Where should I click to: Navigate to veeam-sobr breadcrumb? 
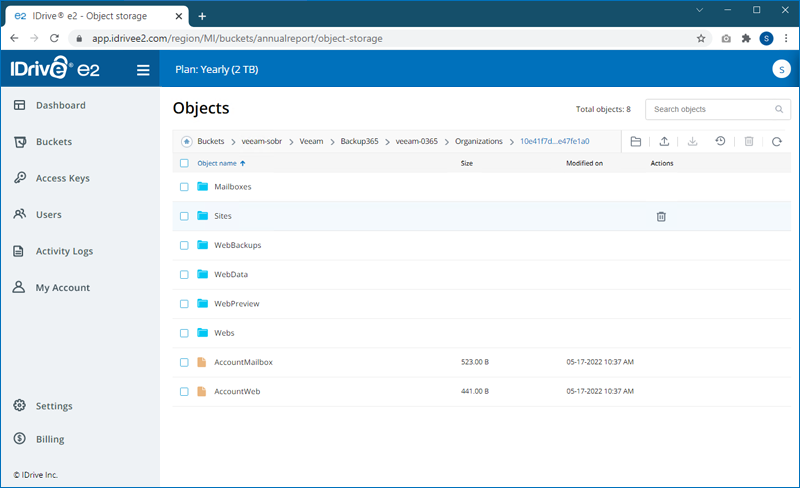coord(261,141)
